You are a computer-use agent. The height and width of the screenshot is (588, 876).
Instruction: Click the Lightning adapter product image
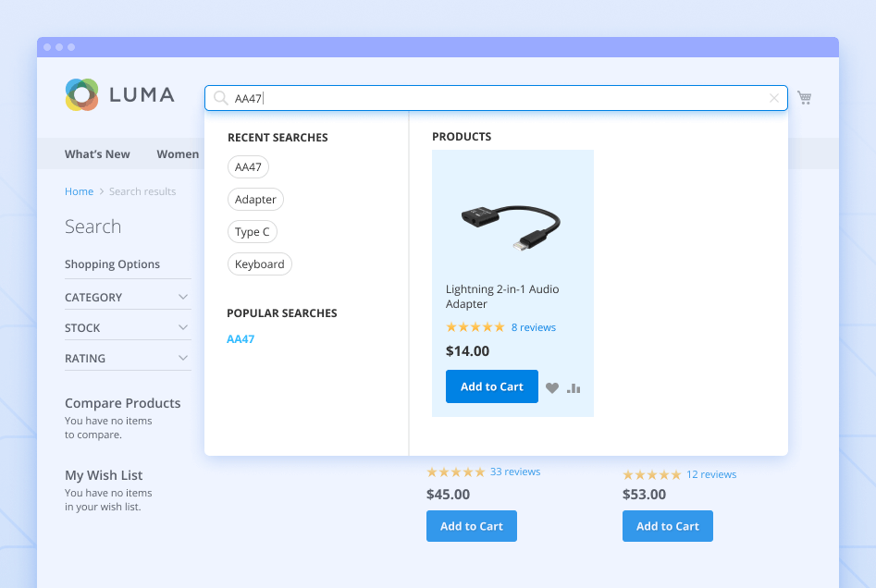click(512, 224)
